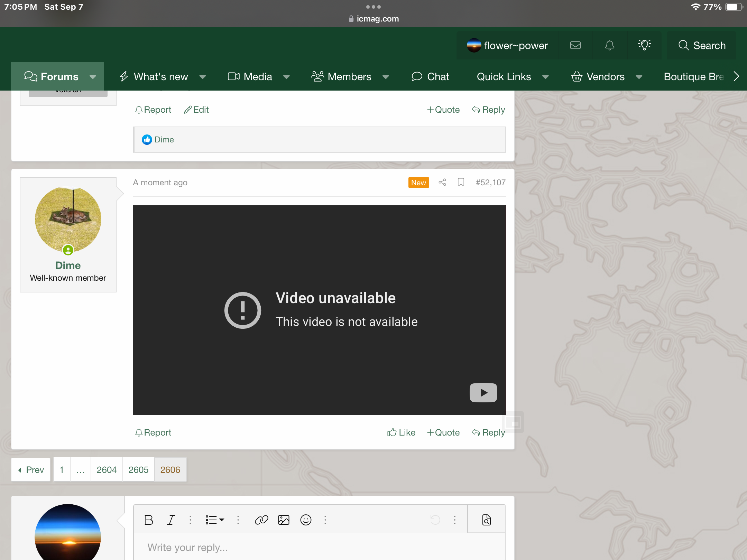747x560 pixels.
Task: Go to page 2605
Action: [x=138, y=469]
